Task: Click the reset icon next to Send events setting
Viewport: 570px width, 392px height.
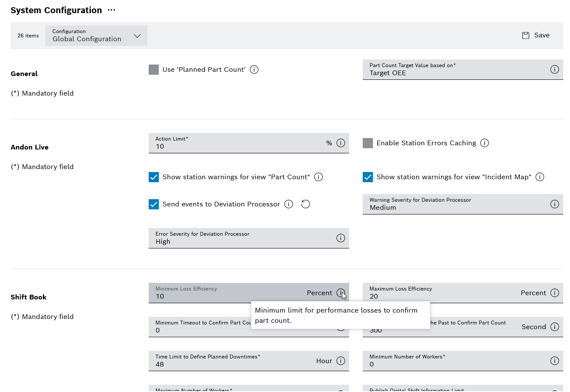Action: click(x=305, y=204)
